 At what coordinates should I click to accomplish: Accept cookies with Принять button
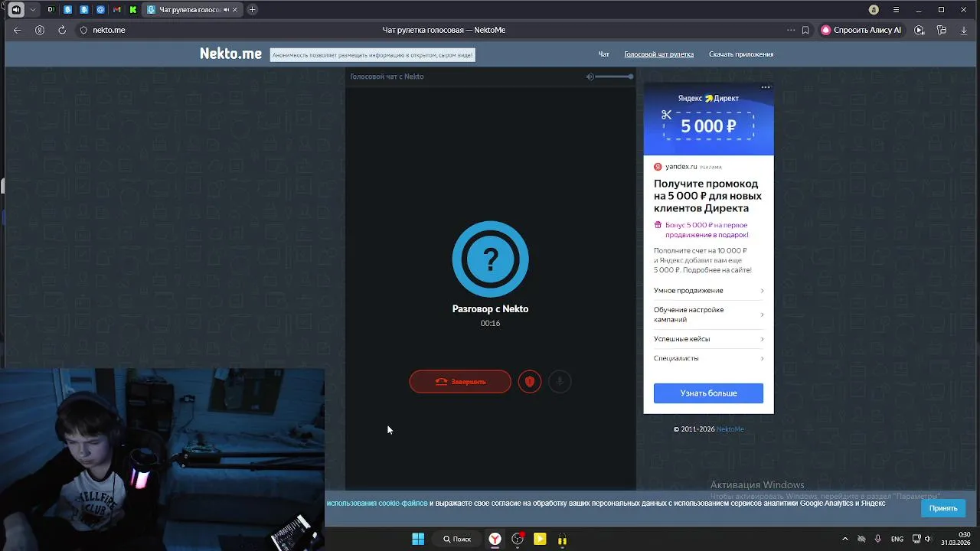pyautogui.click(x=943, y=508)
